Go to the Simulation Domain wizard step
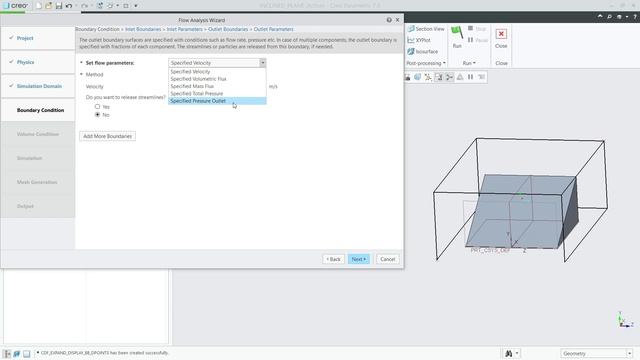The width and height of the screenshot is (640, 360). [x=38, y=86]
